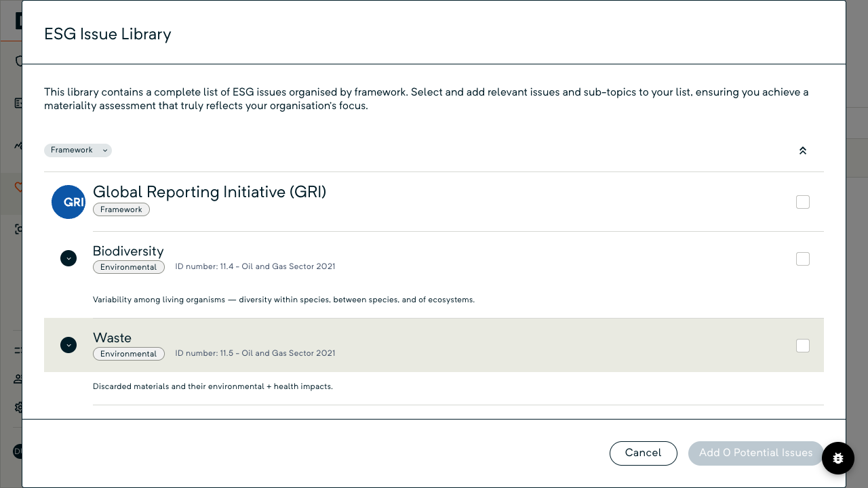This screenshot has height=488, width=868.
Task: Expand the Waste issue chevron
Action: coord(68,345)
